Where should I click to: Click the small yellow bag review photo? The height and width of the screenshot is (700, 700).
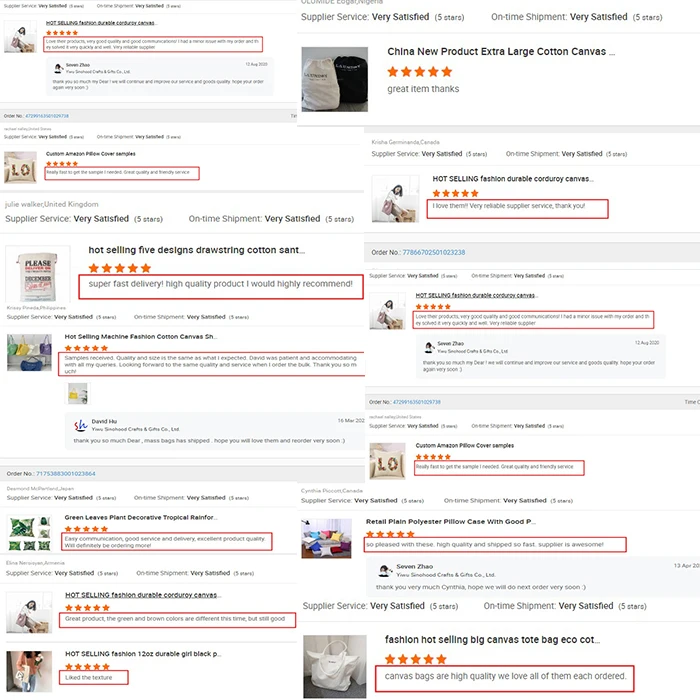(x=78, y=393)
